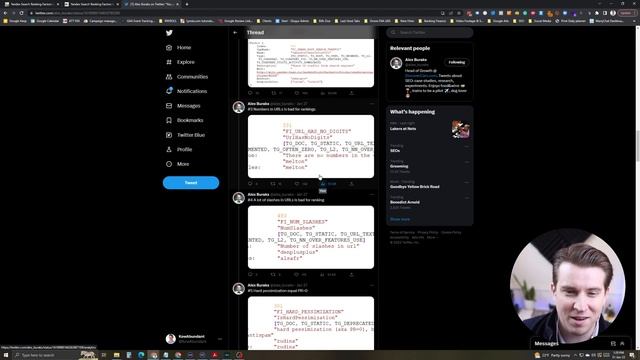Switch to the second Yandex Search Ranking tab
The image size is (640, 360).
pos(91,4)
